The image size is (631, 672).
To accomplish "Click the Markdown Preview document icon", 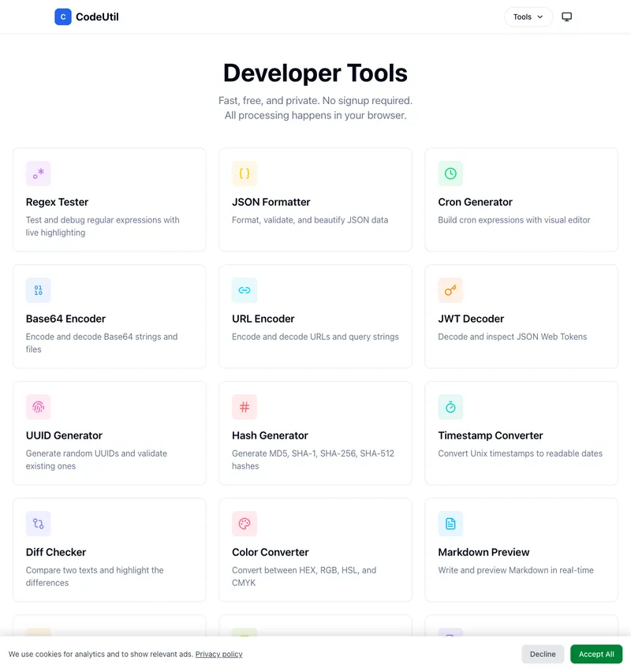I will pos(450,524).
